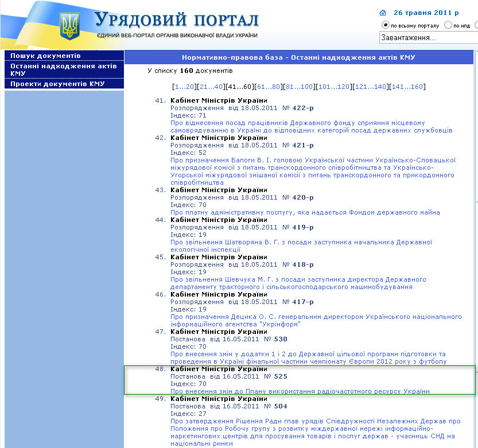Click document number 417-р
The height and width of the screenshot is (448, 478).
pos(303,302)
